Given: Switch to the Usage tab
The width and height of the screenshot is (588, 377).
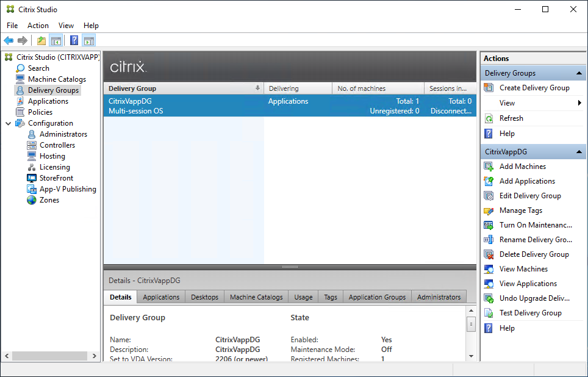Looking at the screenshot, I should [x=303, y=296].
